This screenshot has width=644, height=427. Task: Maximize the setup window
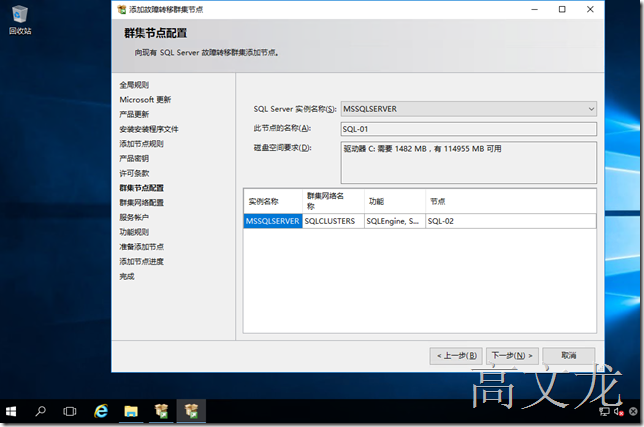coord(562,9)
